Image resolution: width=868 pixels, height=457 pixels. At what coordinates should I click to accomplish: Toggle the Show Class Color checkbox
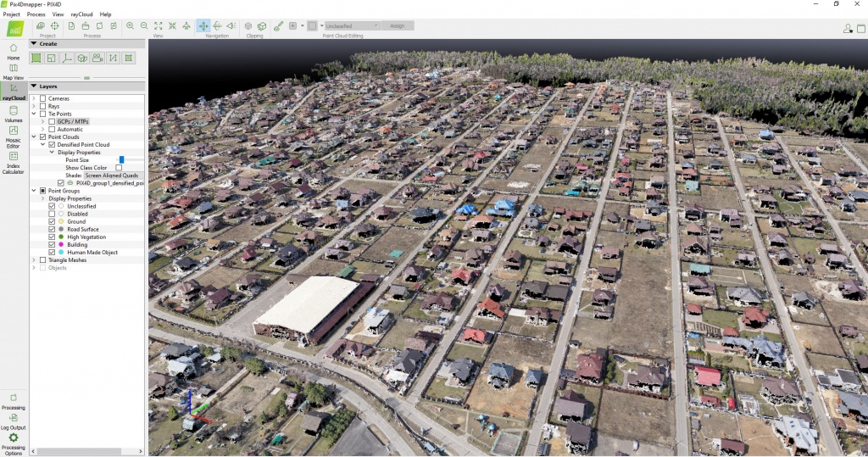(119, 168)
